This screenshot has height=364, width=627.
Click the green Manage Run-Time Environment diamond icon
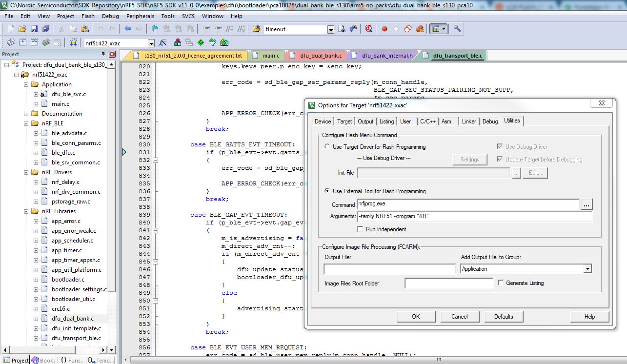tap(201, 43)
